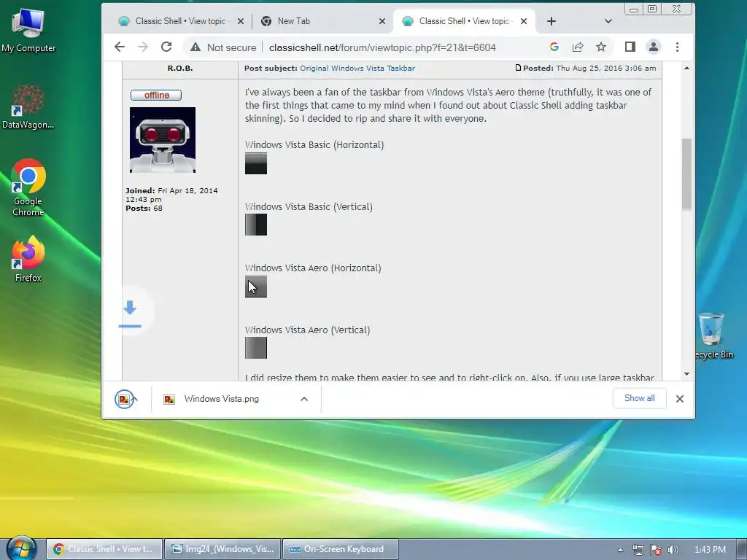Click the Google icon in address bar
Viewport: 747px width, 560px height.
(554, 47)
